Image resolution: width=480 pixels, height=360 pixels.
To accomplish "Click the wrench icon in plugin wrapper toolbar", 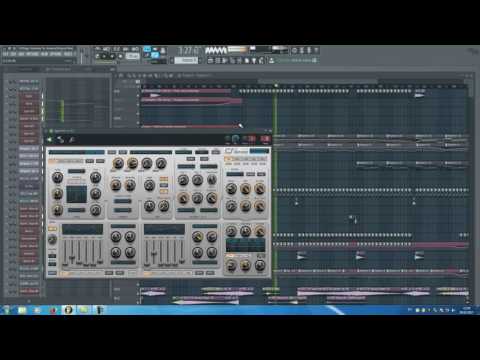I will (x=71, y=140).
